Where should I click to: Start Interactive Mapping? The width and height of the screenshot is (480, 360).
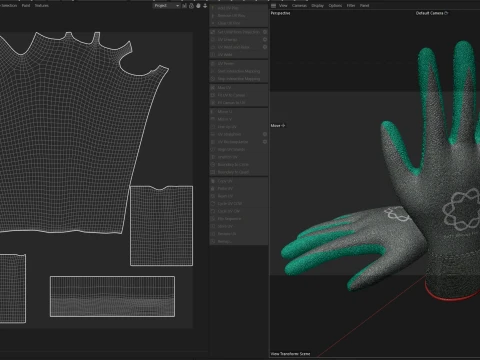coord(239,71)
